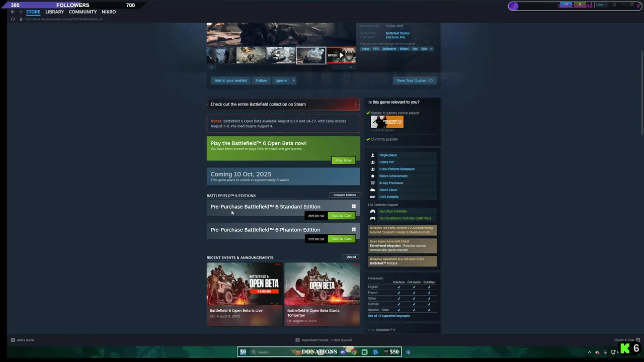Select the first screenshot thumbnail with soldiers
Image resolution: width=644 pixels, height=362 pixels.
221,55
